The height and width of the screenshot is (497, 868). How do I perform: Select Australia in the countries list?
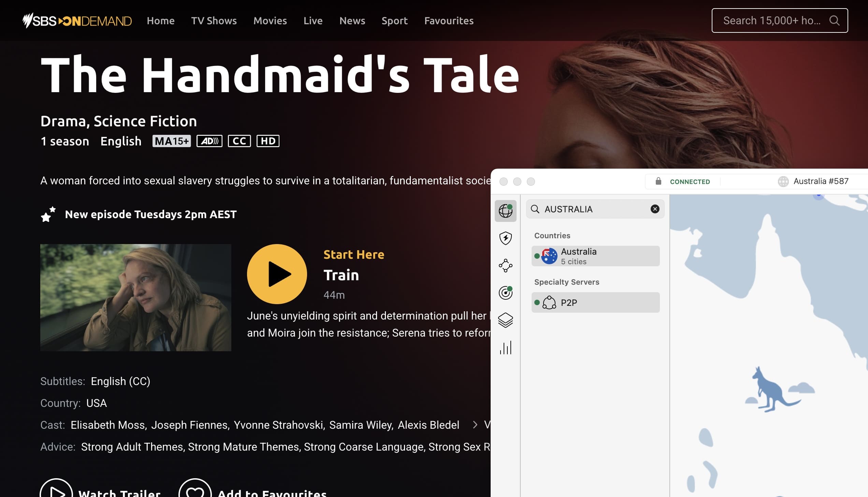point(595,256)
